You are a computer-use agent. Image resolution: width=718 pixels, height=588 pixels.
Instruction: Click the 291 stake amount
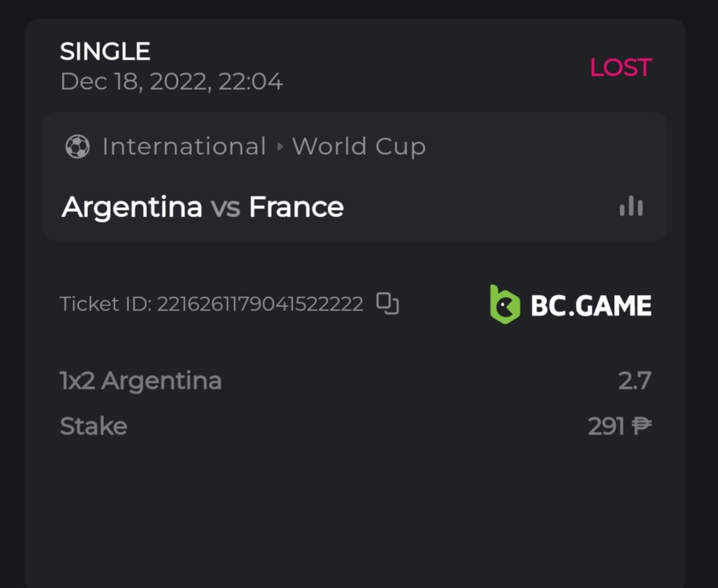click(607, 426)
